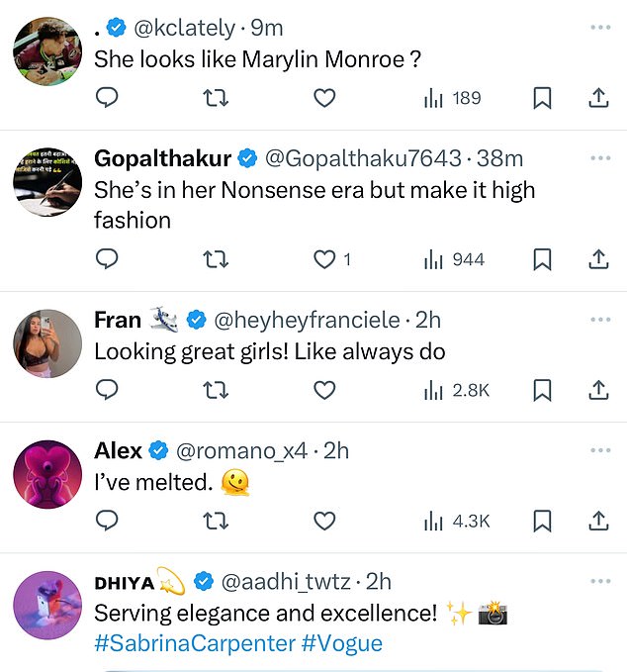Open more options on Gopalthakur's tweet
The width and height of the screenshot is (627, 672).
(x=600, y=157)
